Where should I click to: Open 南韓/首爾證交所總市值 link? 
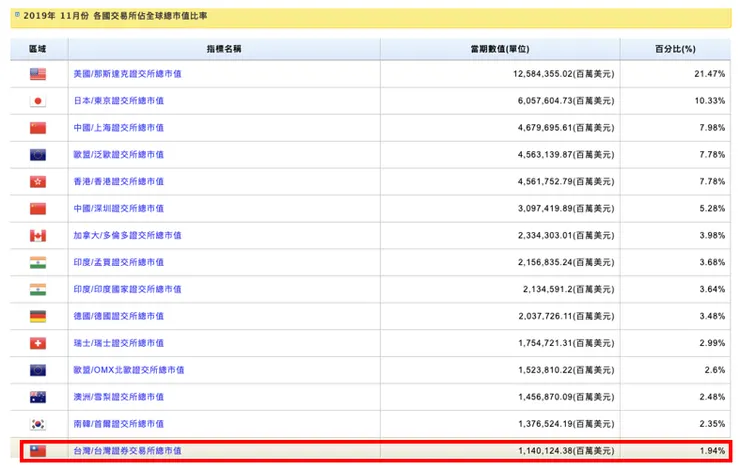point(118,424)
